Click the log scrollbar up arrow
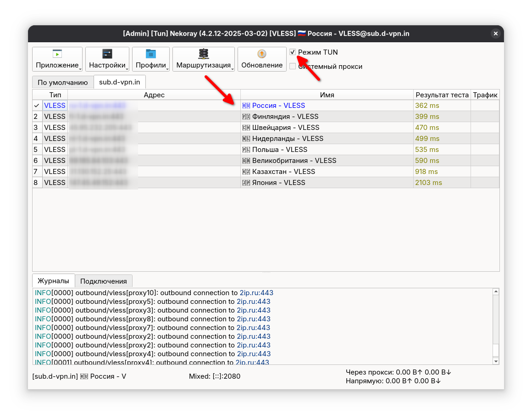This screenshot has width=532, height=420. pos(496,291)
